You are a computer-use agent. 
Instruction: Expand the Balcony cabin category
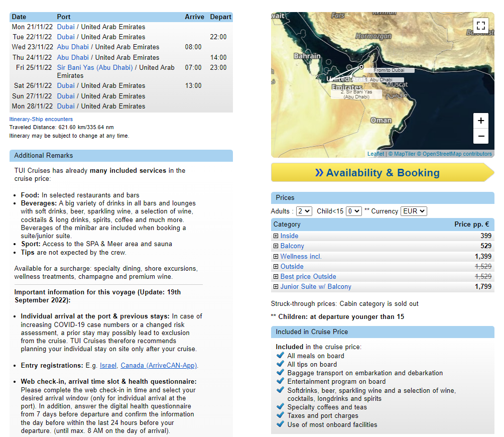pos(276,246)
